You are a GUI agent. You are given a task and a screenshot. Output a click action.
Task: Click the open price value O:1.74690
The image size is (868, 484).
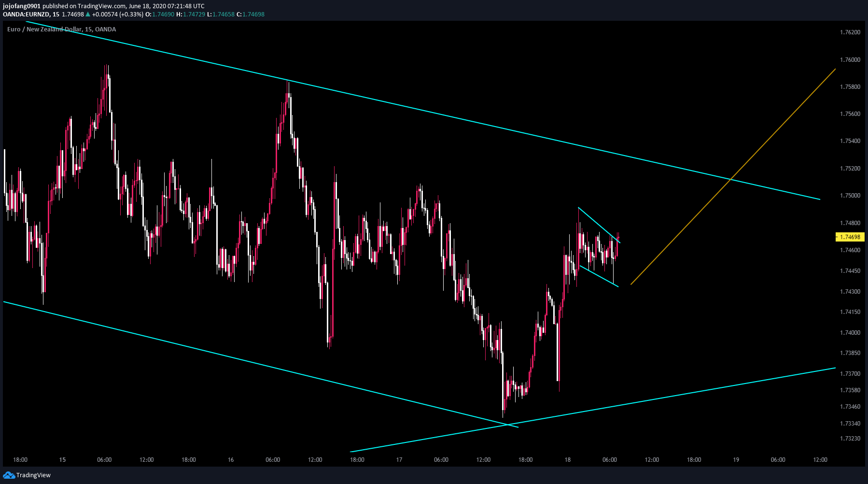pos(161,14)
